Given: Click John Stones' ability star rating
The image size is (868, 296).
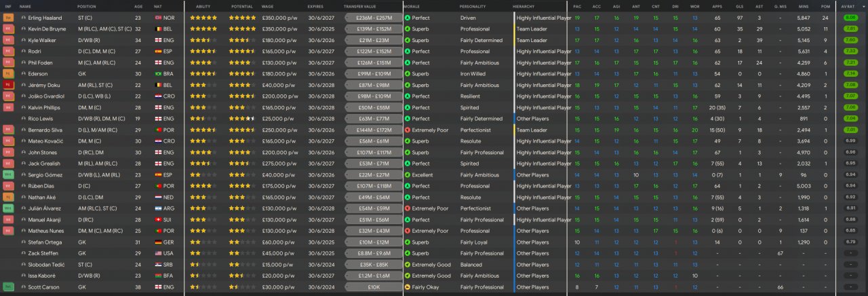Looking at the screenshot, I should pyautogui.click(x=203, y=152).
